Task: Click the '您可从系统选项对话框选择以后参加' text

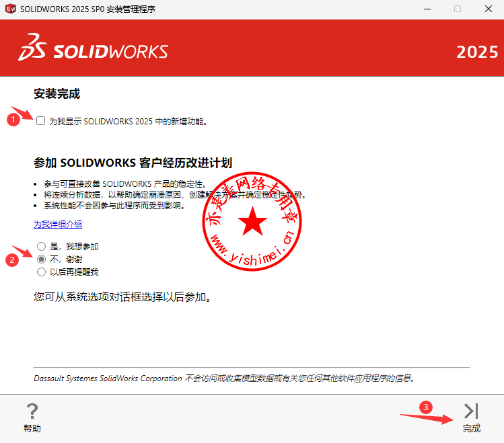Action: [x=122, y=297]
